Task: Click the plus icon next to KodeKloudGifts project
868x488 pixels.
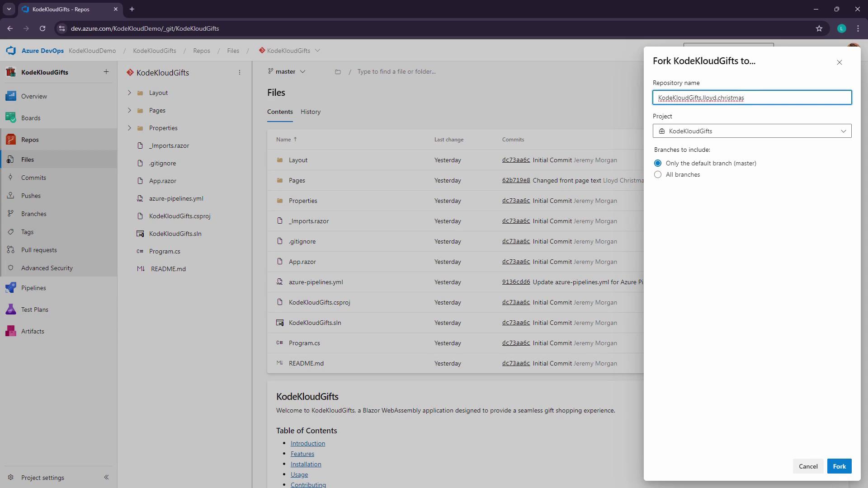Action: pos(106,72)
